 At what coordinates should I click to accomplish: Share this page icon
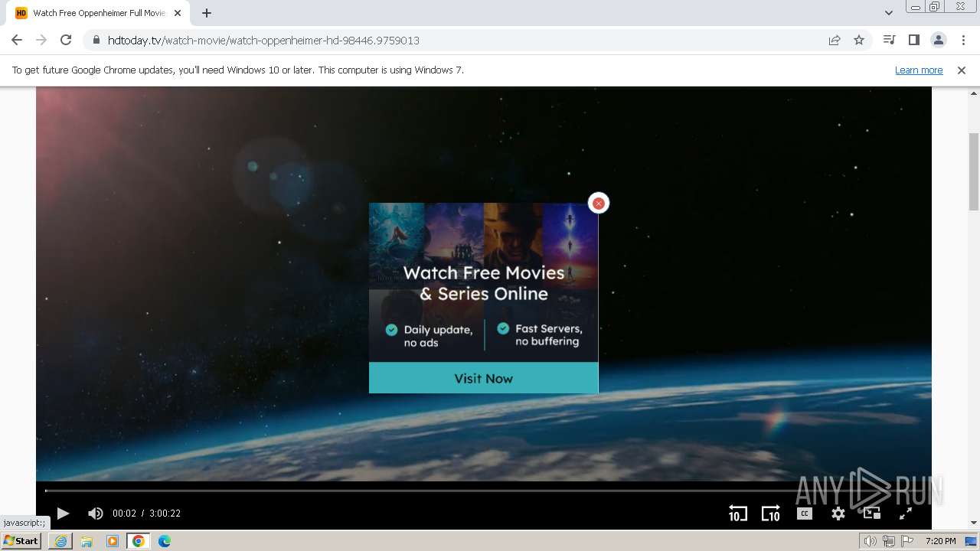coord(835,40)
